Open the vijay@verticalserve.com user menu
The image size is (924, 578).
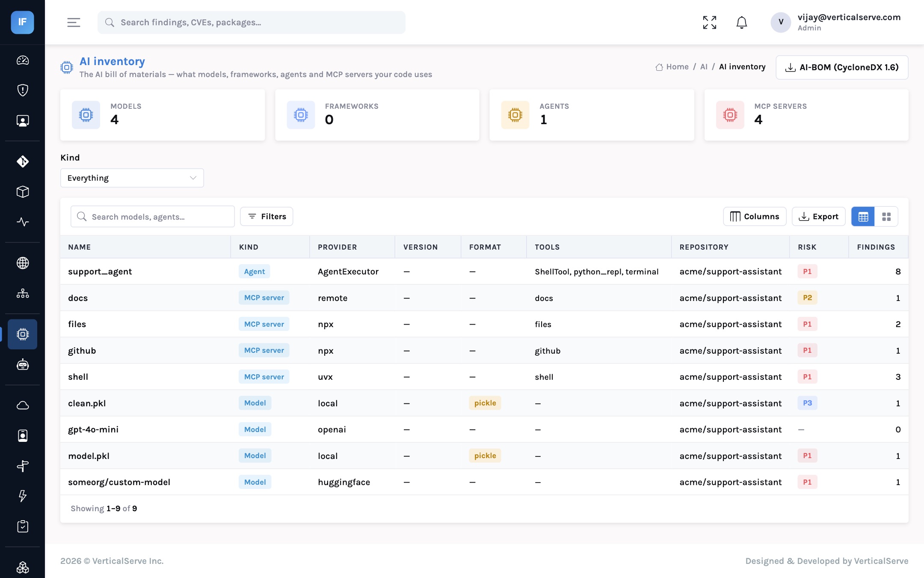835,22
